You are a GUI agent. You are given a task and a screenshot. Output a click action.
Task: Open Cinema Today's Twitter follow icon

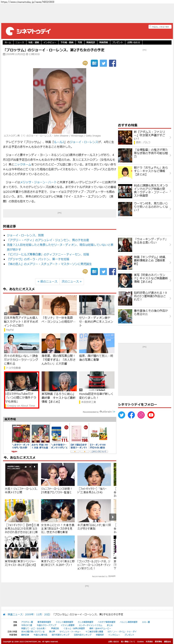[x=121, y=415]
